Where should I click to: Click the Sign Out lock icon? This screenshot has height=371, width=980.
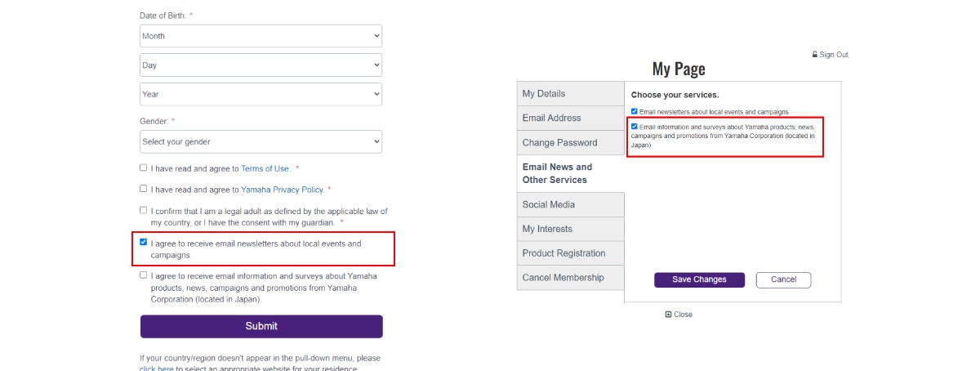tap(815, 55)
